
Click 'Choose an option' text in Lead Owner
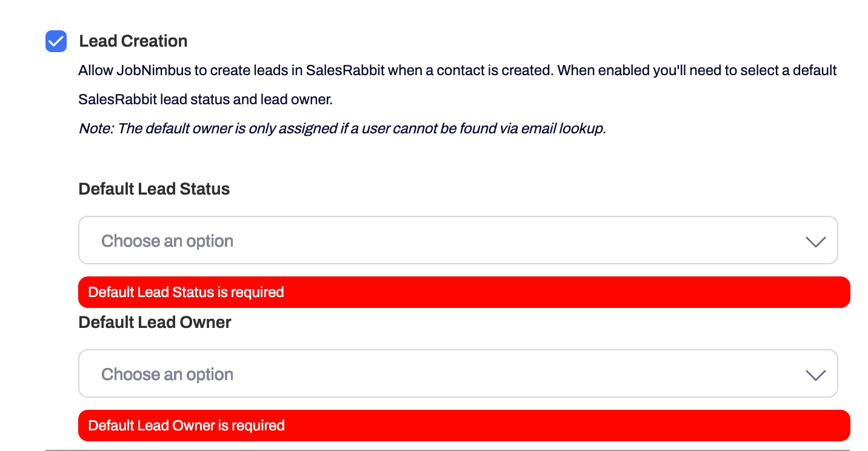tap(167, 375)
